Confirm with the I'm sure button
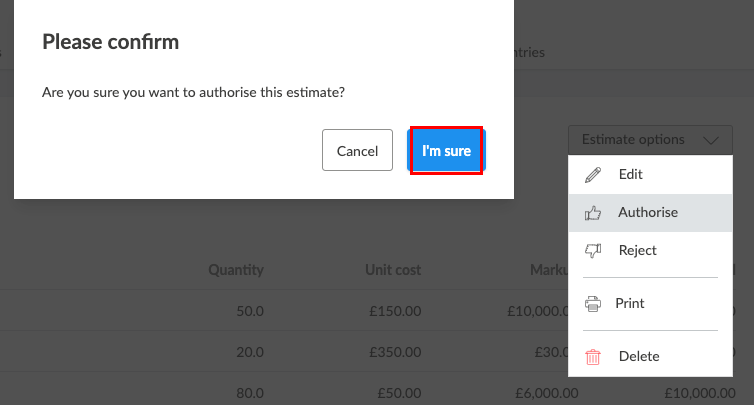The height and width of the screenshot is (405, 754). 446,151
